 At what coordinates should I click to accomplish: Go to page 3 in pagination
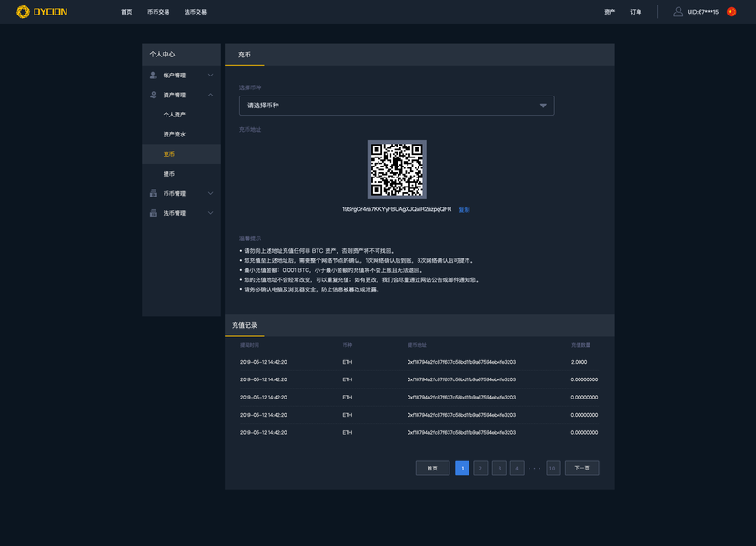[499, 469]
